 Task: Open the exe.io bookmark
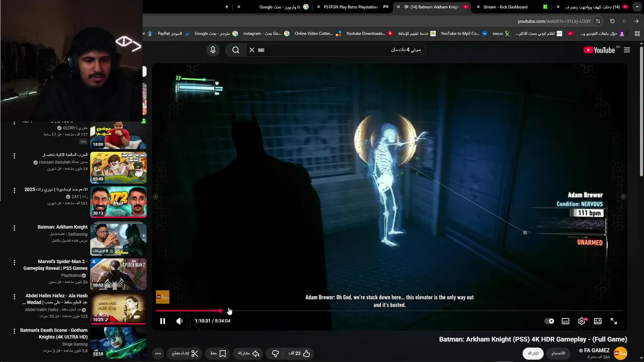[501, 34]
